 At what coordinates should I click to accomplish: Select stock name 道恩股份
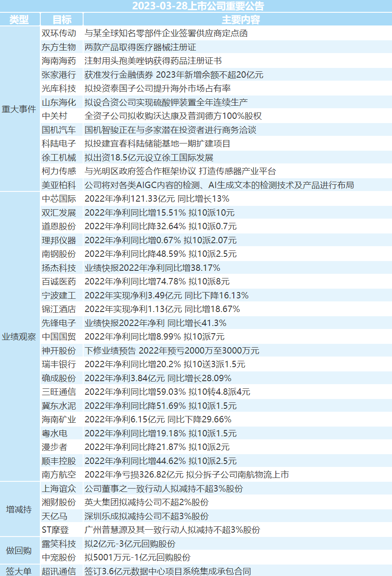pyautogui.click(x=59, y=226)
